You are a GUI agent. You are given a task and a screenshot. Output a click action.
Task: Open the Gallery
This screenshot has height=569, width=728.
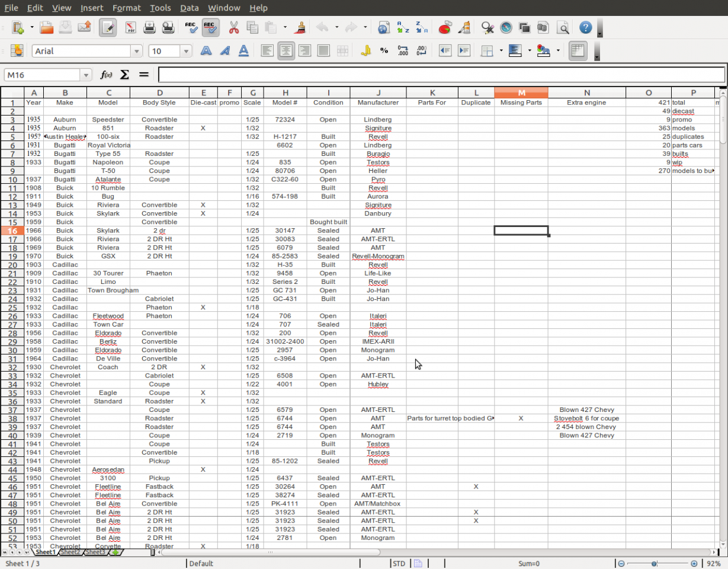524,27
